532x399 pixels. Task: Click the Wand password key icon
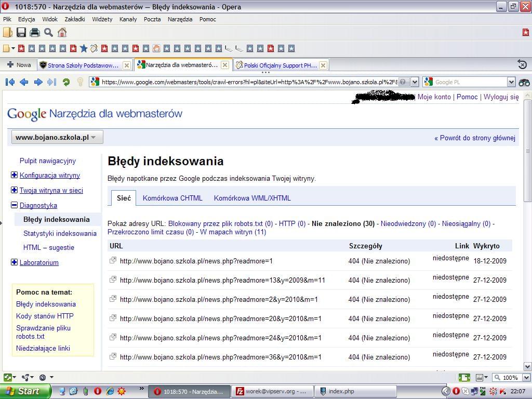point(80,82)
